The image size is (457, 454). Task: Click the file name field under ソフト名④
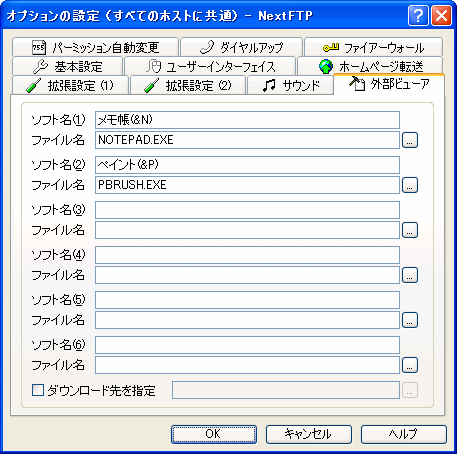(x=247, y=275)
